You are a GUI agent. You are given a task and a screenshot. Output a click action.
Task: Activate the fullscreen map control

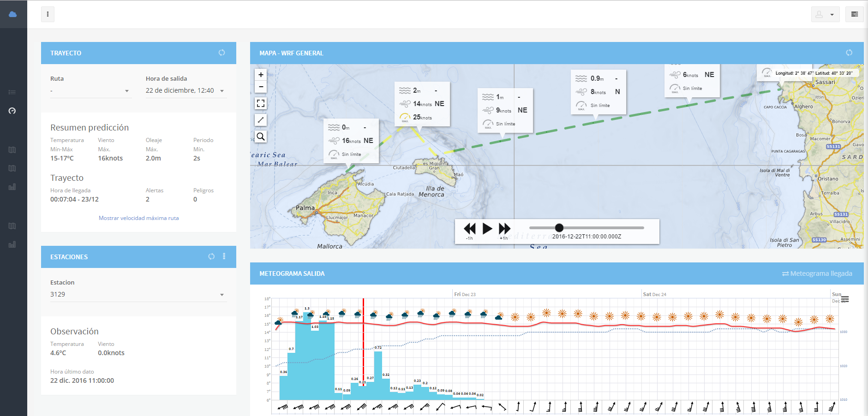261,103
